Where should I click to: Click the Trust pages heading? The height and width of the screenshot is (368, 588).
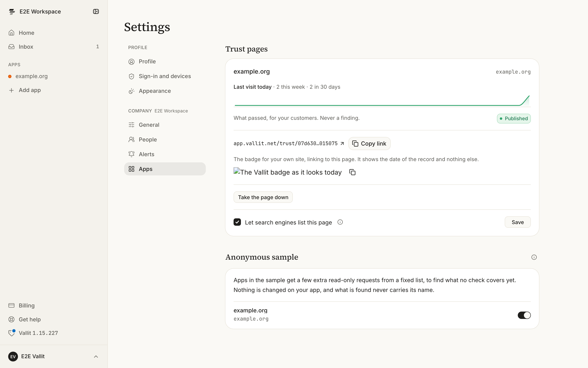click(246, 49)
